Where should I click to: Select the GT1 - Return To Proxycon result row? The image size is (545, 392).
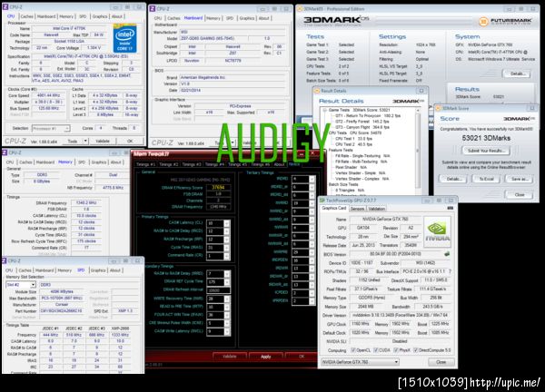coord(368,115)
